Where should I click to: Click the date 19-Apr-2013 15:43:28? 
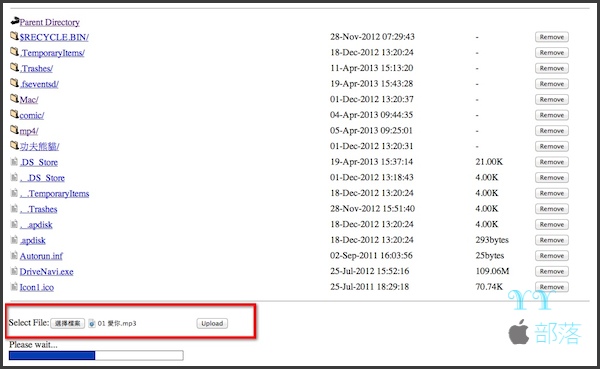pyautogui.click(x=372, y=84)
